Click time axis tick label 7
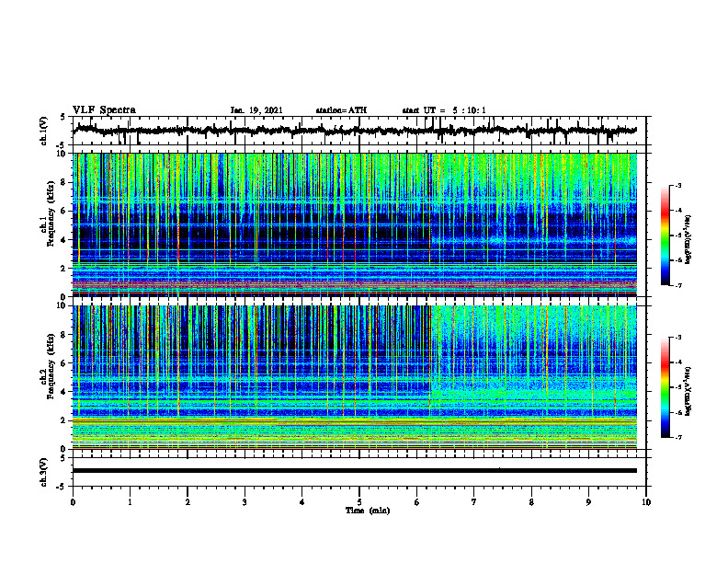Viewport: 728px width, 563px height. tap(474, 502)
